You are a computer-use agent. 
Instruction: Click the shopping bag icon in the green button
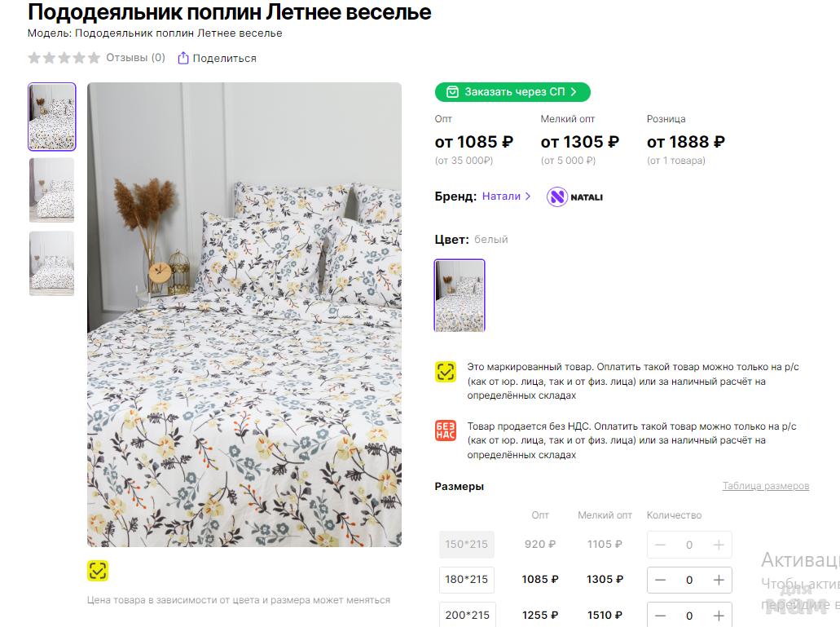click(x=452, y=92)
